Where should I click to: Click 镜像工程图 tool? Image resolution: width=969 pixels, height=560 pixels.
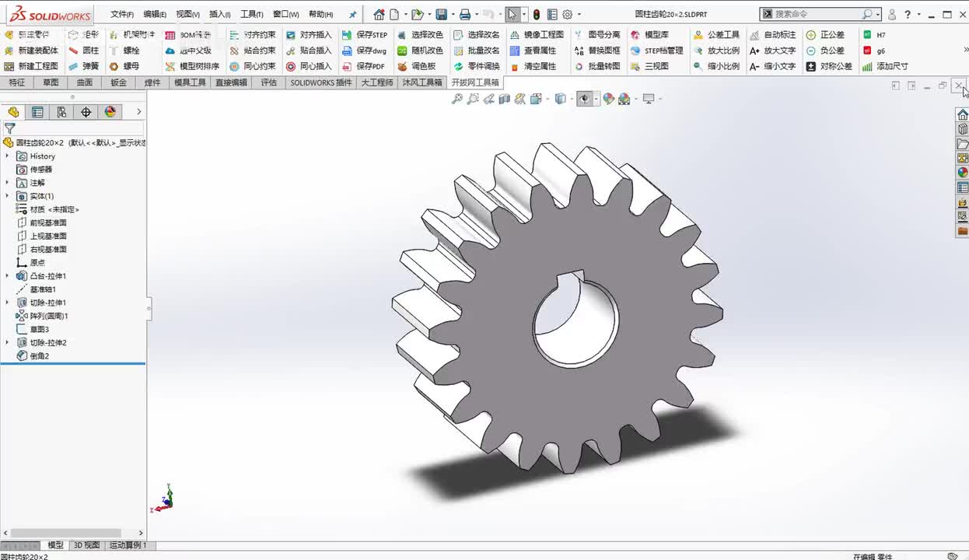pos(537,35)
